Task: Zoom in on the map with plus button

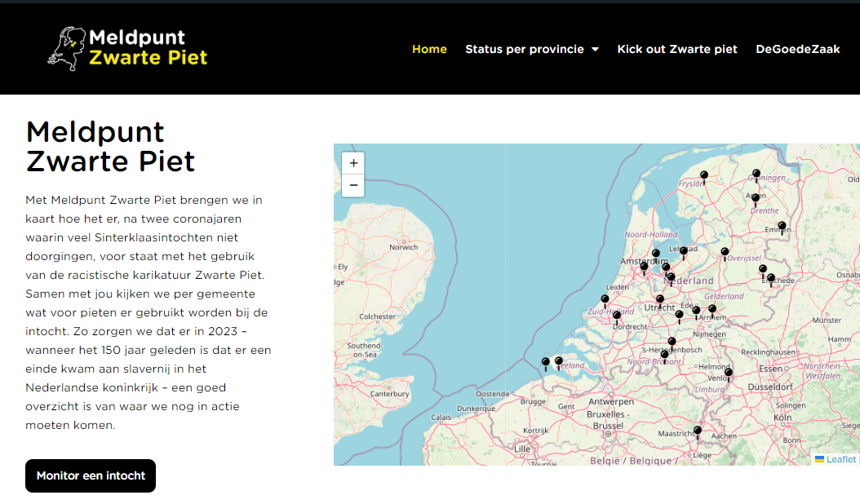Action: [353, 163]
